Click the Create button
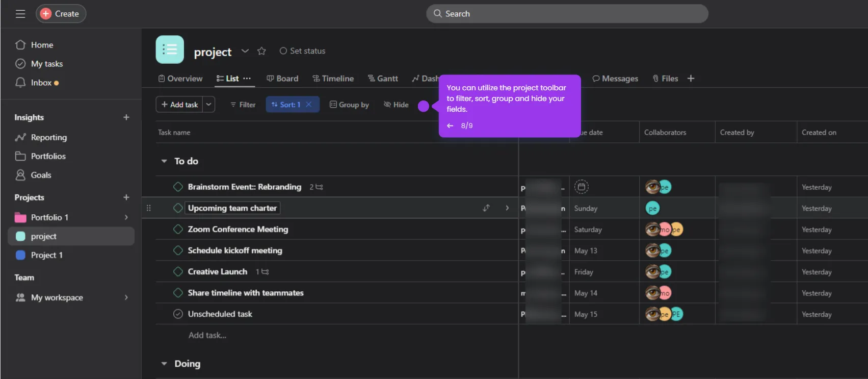The width and height of the screenshot is (868, 379). point(61,14)
